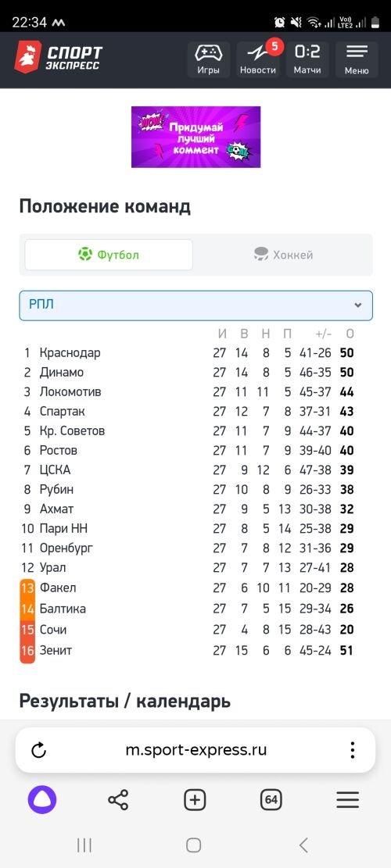
Task: Open the Матчи score icon
Action: tap(307, 60)
